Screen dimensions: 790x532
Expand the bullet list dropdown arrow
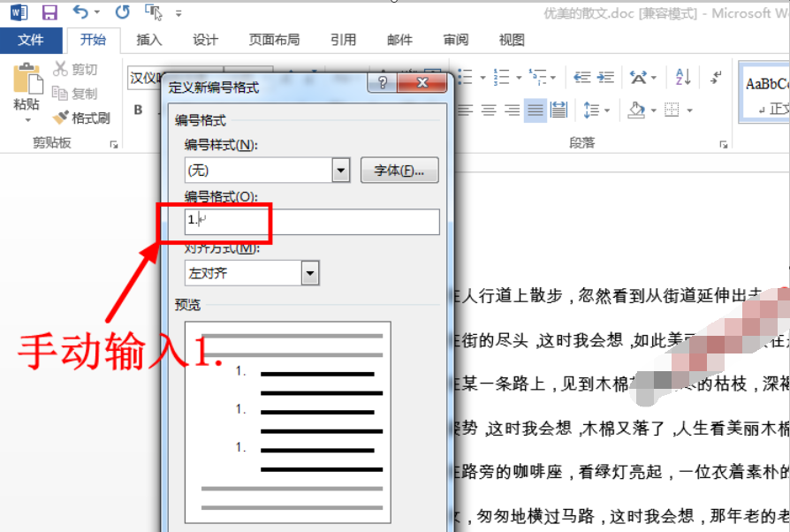coord(483,77)
